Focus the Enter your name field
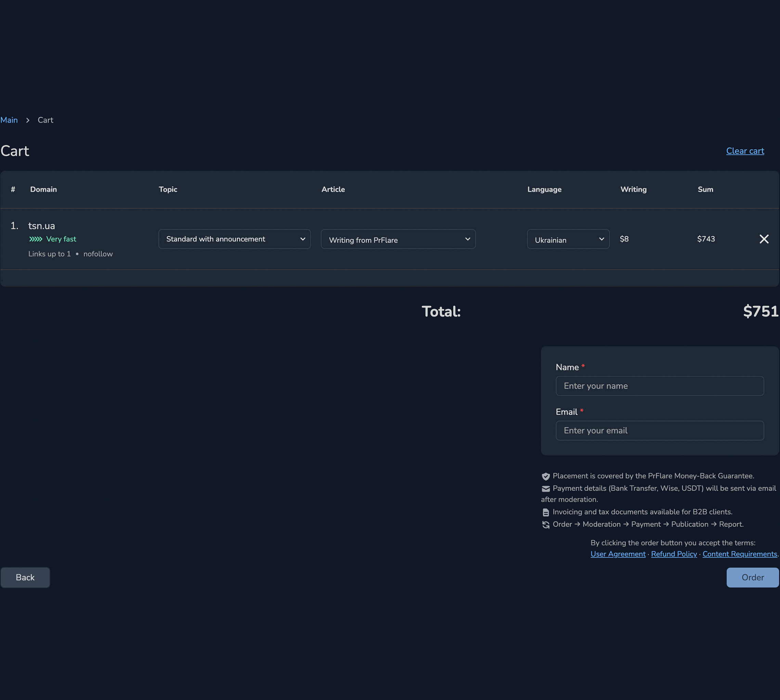This screenshot has width=780, height=700. click(659, 386)
